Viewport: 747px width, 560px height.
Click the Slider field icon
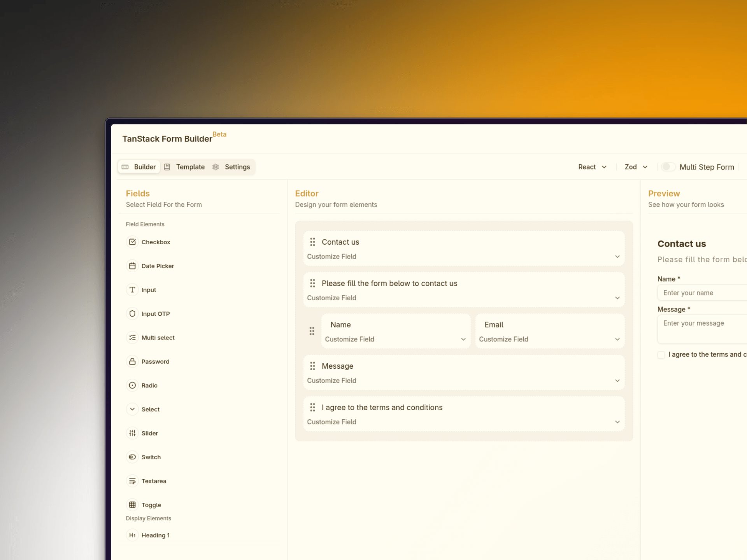[x=132, y=433]
